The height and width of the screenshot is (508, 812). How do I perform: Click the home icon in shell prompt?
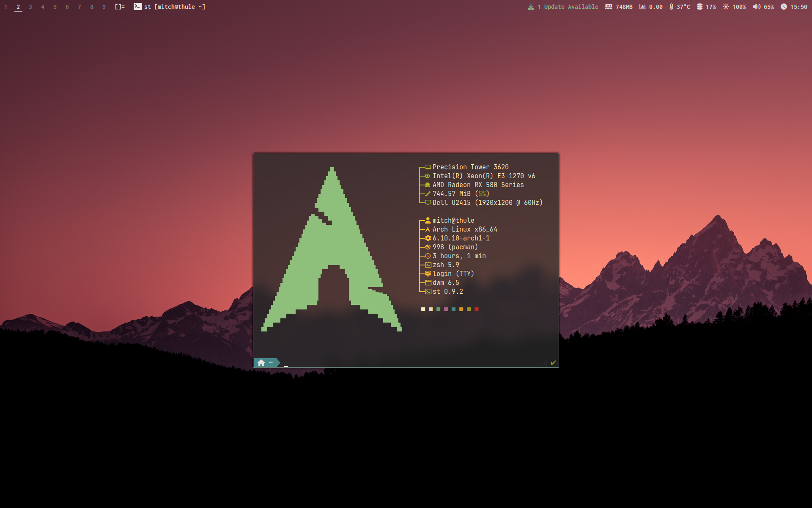tap(261, 363)
